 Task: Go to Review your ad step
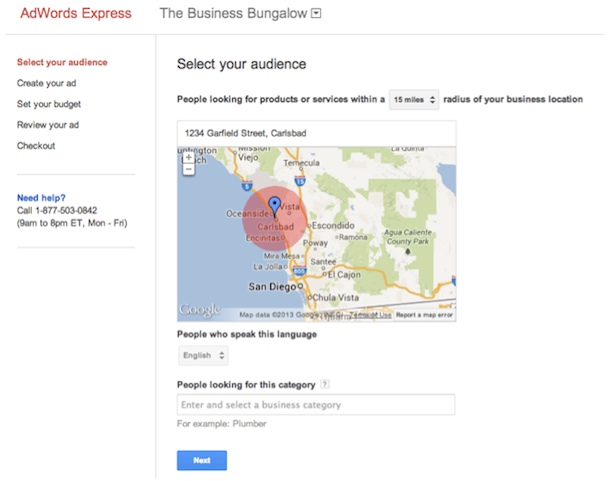coord(48,125)
